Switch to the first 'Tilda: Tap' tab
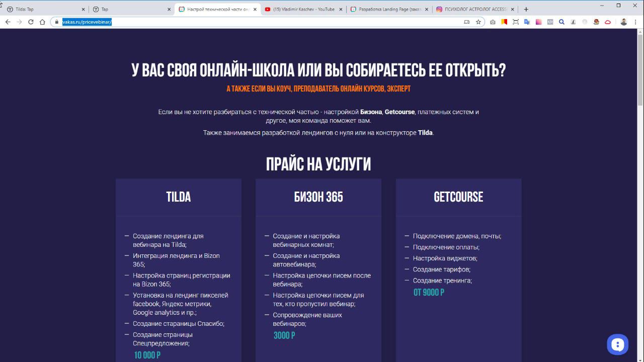This screenshot has width=644, height=362. (x=45, y=9)
